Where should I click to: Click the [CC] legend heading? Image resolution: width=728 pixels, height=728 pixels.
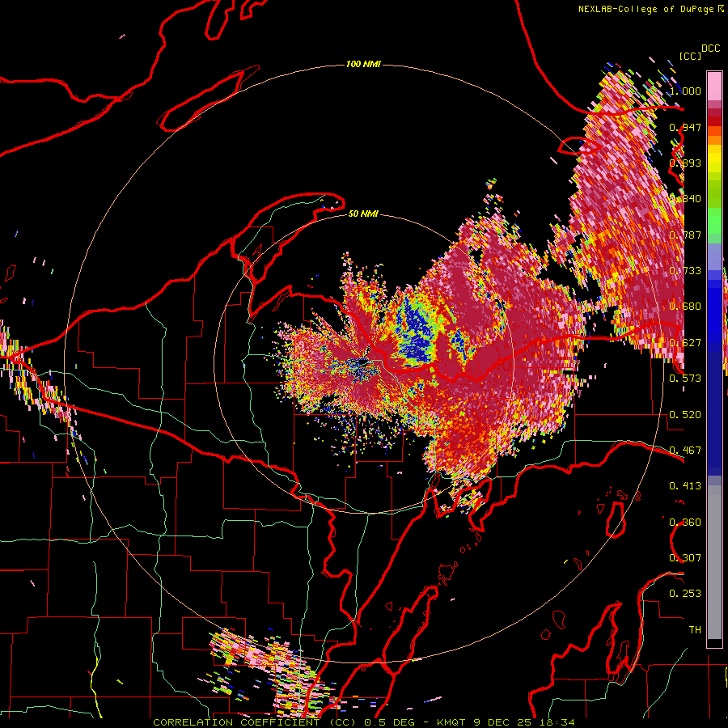point(690,56)
